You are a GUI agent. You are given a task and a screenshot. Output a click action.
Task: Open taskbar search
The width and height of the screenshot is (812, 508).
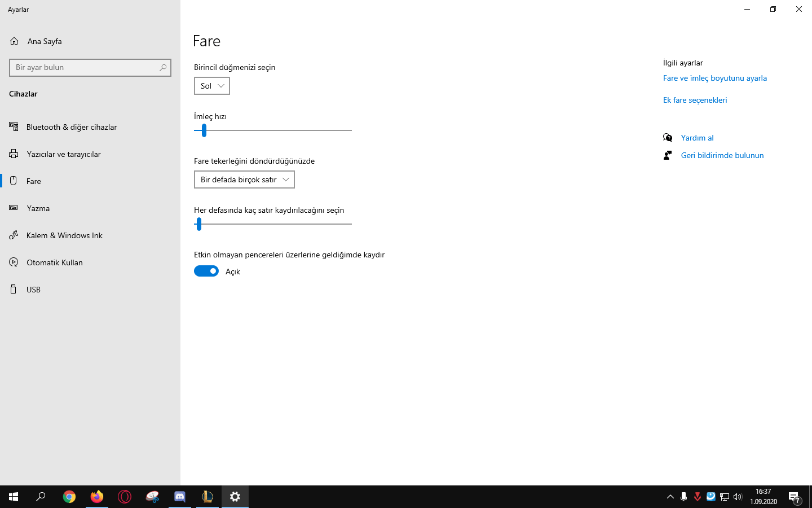[x=41, y=497]
